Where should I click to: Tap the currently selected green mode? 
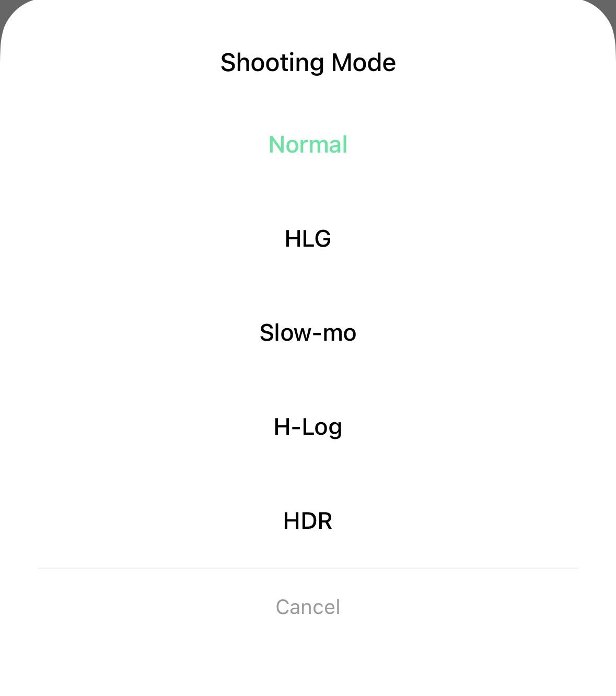pos(308,145)
